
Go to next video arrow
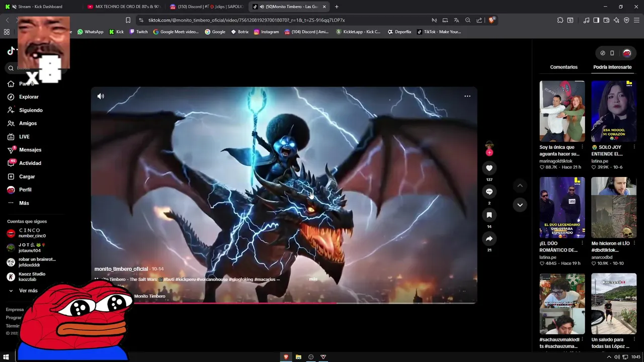(520, 205)
